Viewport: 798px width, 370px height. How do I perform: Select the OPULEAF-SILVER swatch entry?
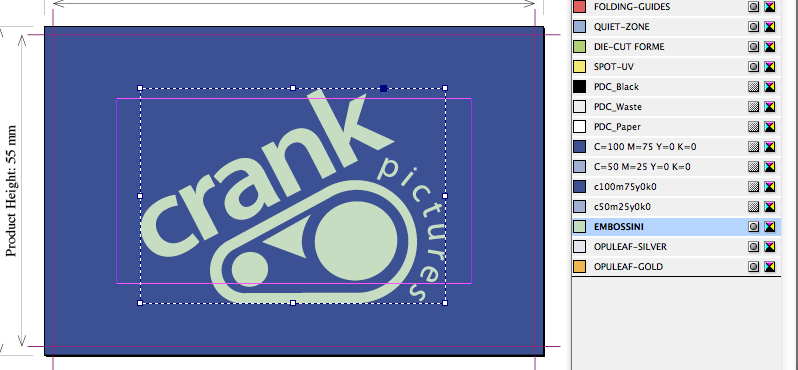click(676, 246)
